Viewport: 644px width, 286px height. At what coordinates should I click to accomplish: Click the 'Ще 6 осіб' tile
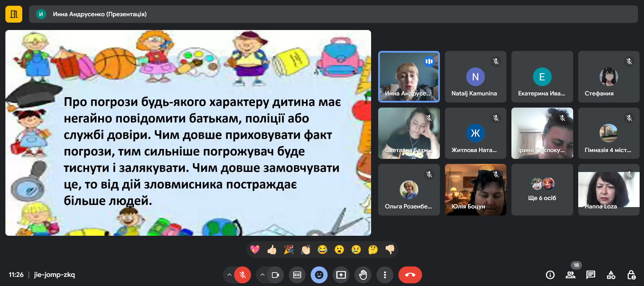click(x=542, y=190)
